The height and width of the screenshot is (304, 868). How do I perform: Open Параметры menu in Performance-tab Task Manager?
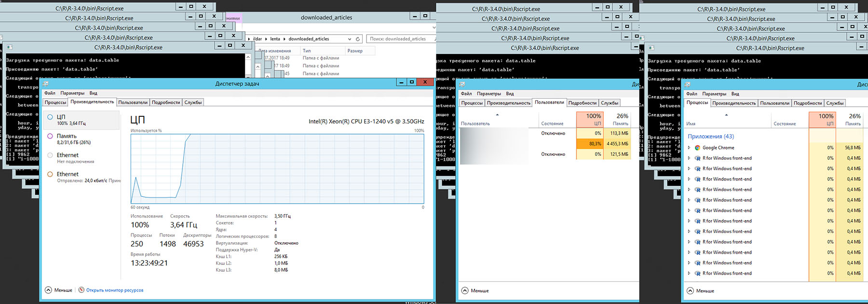(72, 93)
